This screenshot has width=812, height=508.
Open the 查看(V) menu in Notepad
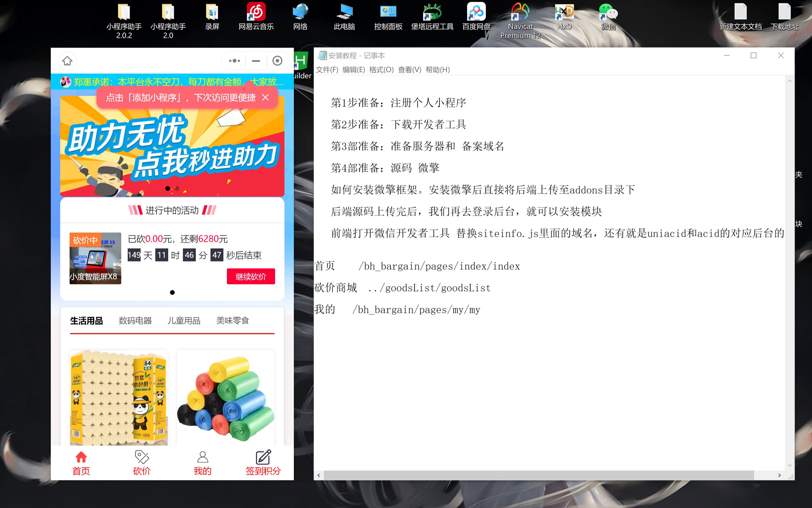point(410,70)
